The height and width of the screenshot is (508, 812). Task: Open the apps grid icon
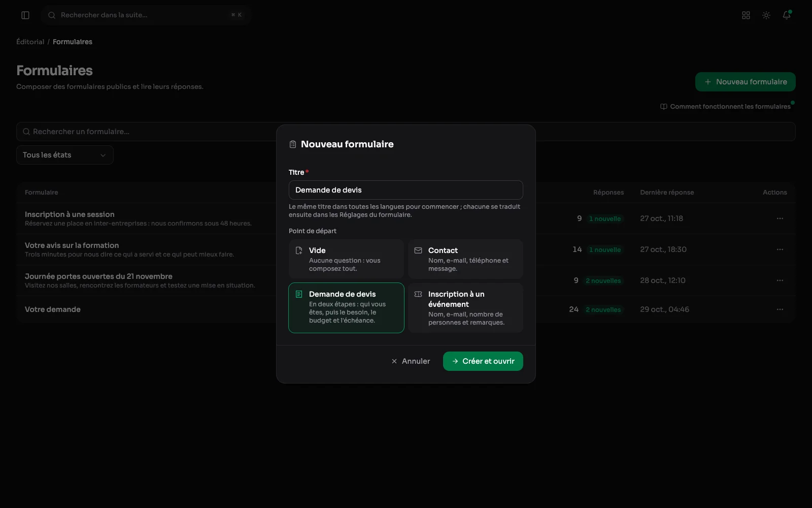pos(746,15)
